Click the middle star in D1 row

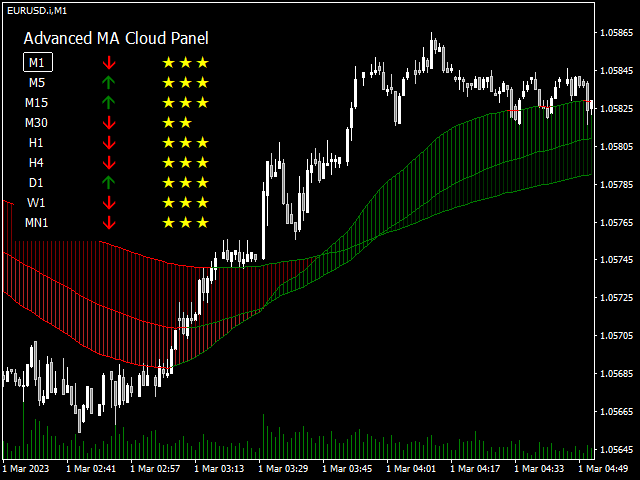click(x=186, y=182)
